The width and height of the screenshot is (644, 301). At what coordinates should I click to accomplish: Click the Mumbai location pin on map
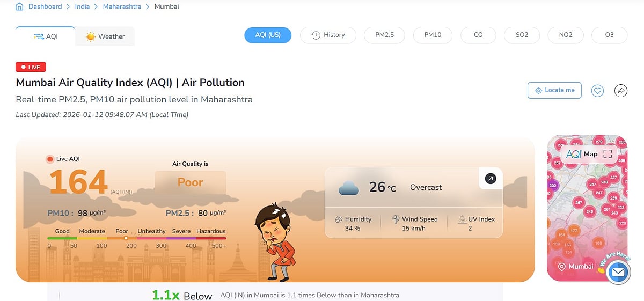[x=561, y=267]
